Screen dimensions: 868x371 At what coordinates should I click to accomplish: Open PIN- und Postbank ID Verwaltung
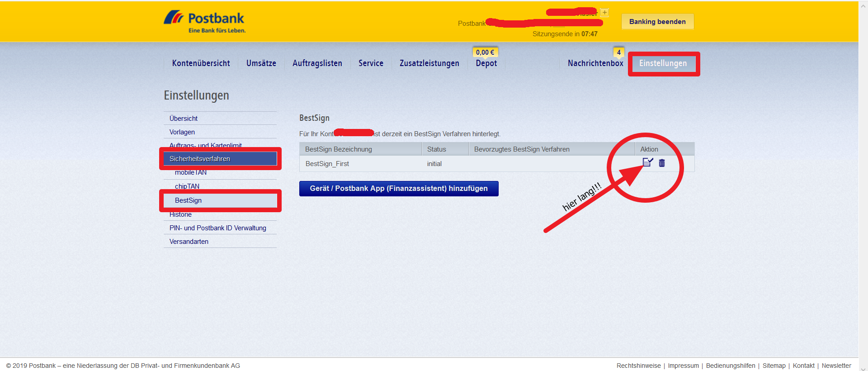pyautogui.click(x=220, y=228)
